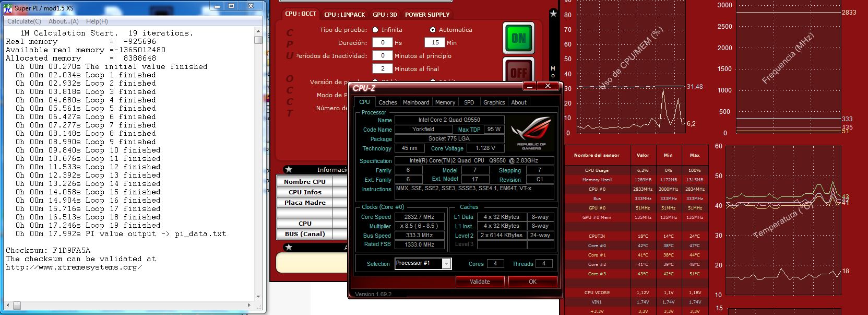Click the xtremesystems.org URL in Super PI
Screen dimensions: 868x315
[x=74, y=267]
